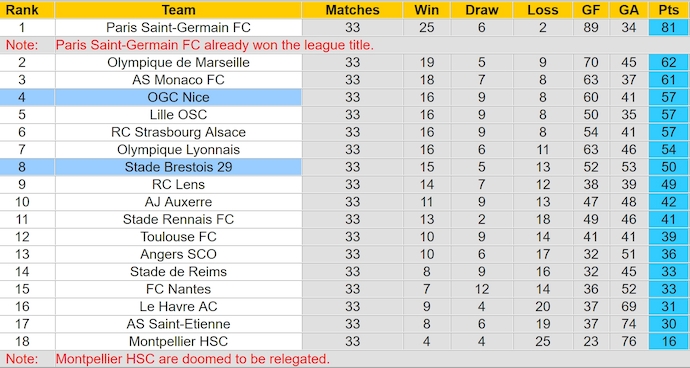This screenshot has height=368, width=690.
Task: Click Olympique de Marseille team name
Action: click(178, 63)
